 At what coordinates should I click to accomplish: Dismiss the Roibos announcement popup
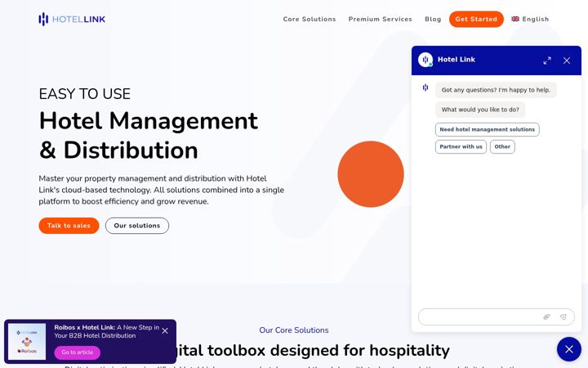click(x=165, y=331)
